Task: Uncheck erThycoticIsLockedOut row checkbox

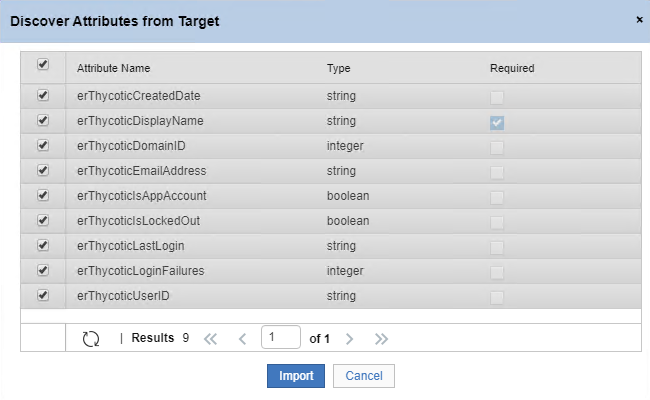Action: point(43,220)
